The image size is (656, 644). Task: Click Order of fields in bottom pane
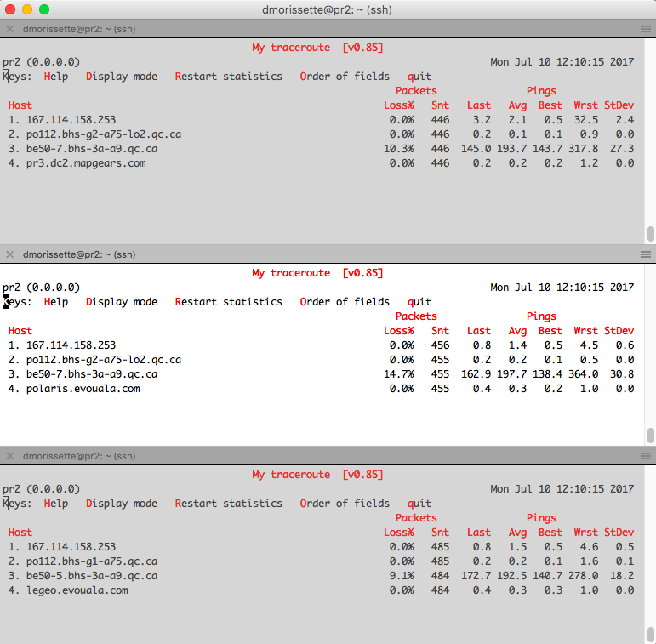click(x=345, y=504)
